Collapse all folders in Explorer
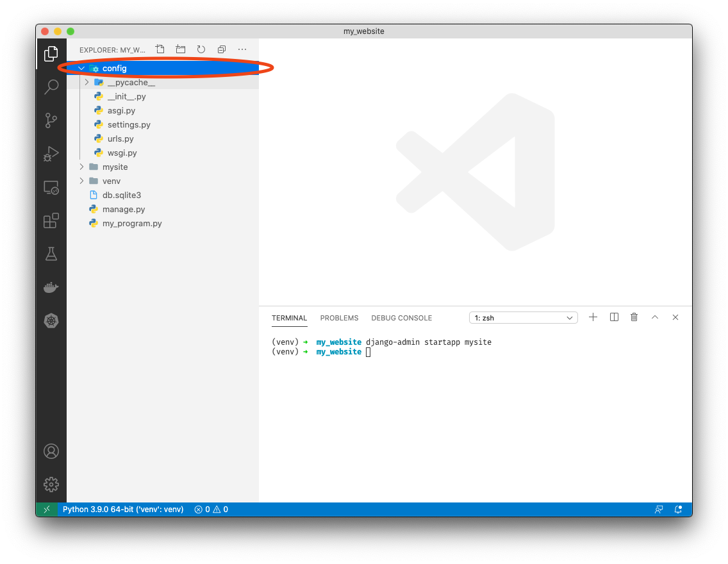Screen dimensions: 728x564 [221, 49]
